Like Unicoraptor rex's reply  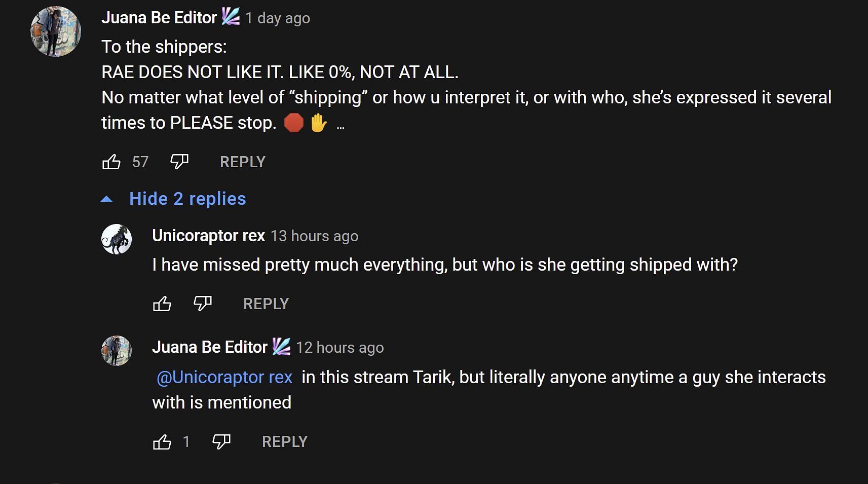pyautogui.click(x=162, y=304)
